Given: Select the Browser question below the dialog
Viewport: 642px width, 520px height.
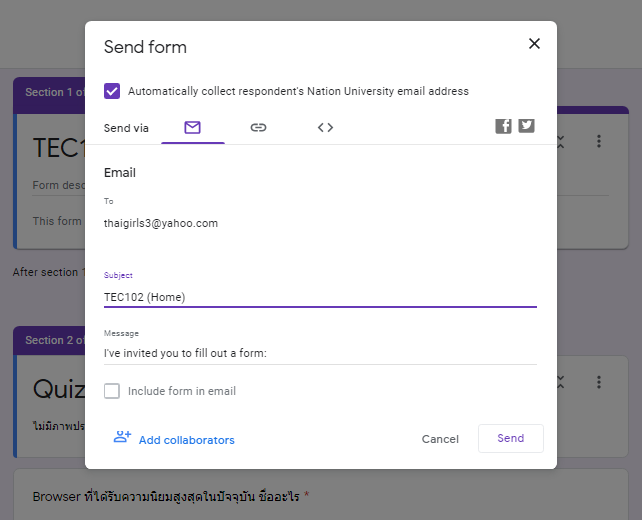Looking at the screenshot, I should [170, 496].
